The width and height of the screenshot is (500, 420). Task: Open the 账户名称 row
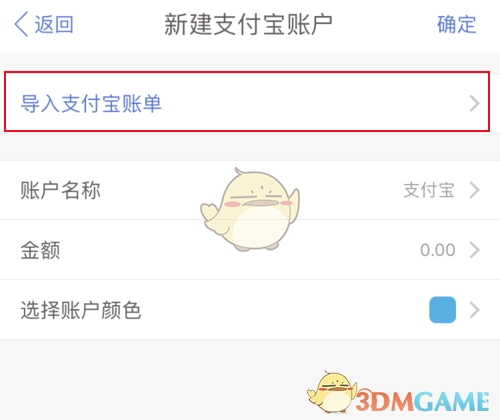click(x=250, y=190)
